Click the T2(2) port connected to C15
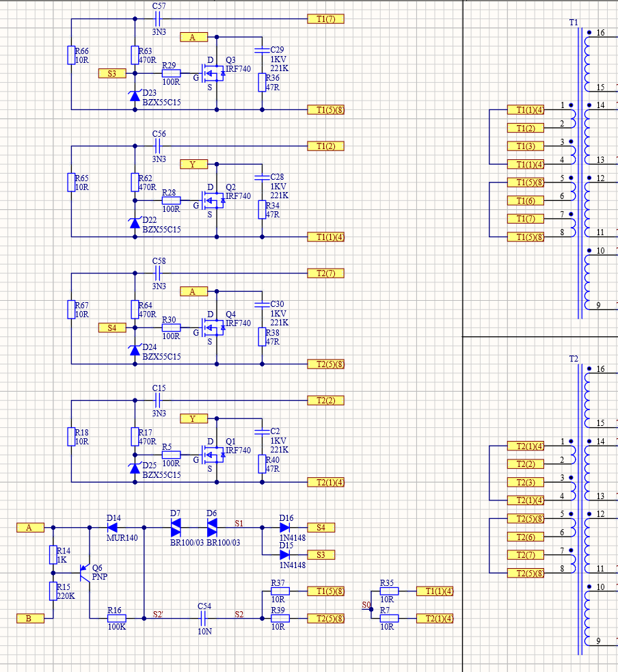 pos(325,401)
